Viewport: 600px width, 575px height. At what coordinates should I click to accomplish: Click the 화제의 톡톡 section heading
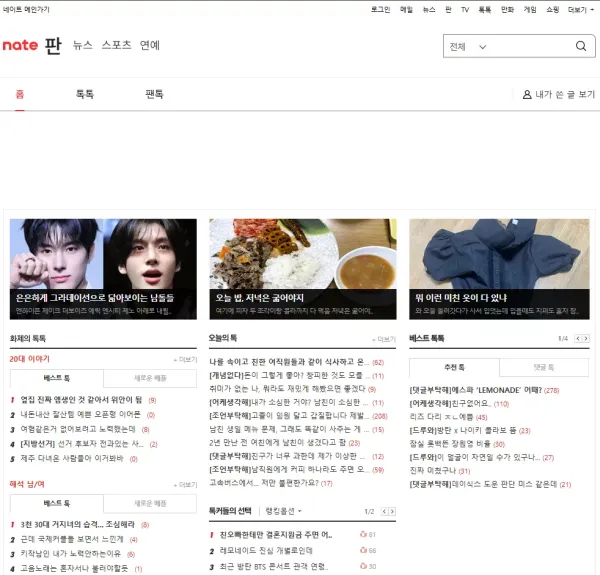pyautogui.click(x=28, y=339)
